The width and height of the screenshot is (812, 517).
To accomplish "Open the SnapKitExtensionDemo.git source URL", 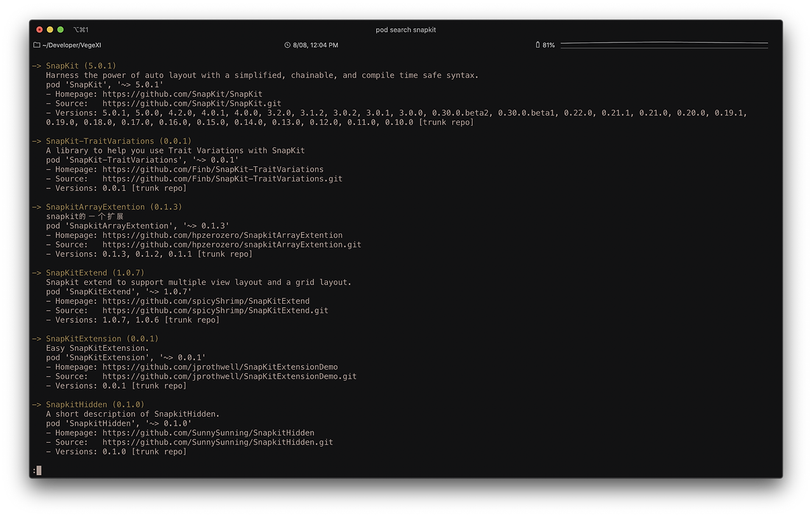I will tap(229, 377).
